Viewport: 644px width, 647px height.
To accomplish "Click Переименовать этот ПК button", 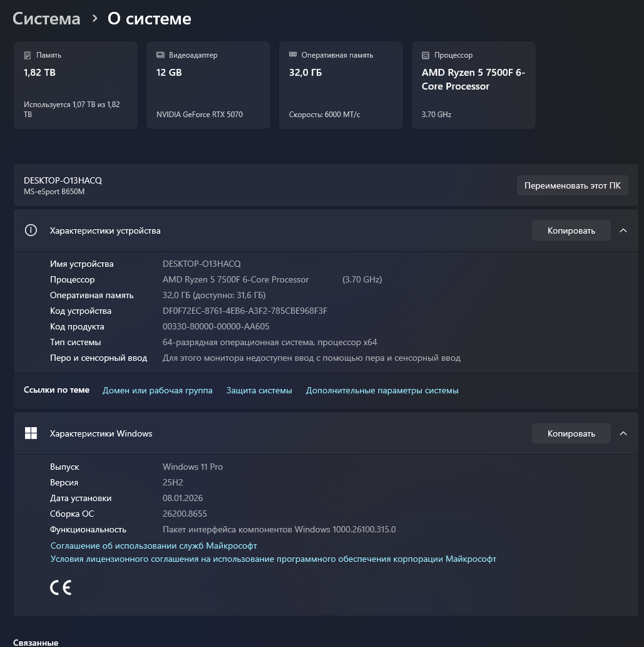I will 572,185.
